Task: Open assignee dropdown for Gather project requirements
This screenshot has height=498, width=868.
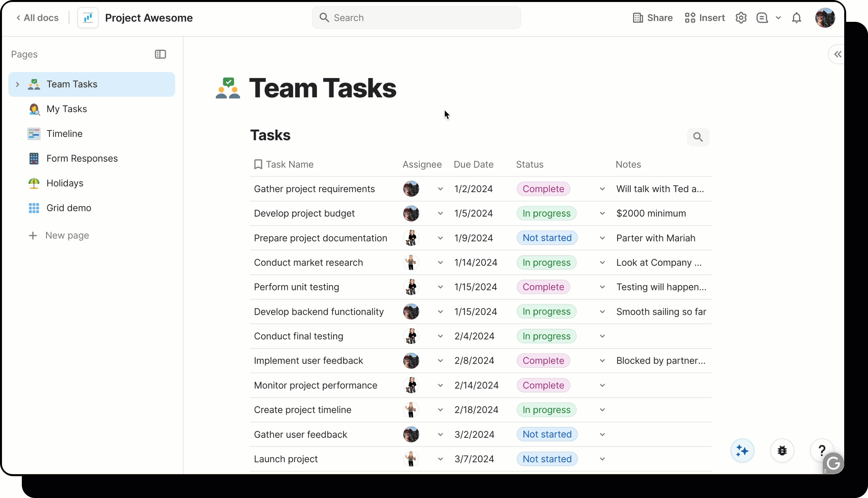Action: [x=440, y=189]
